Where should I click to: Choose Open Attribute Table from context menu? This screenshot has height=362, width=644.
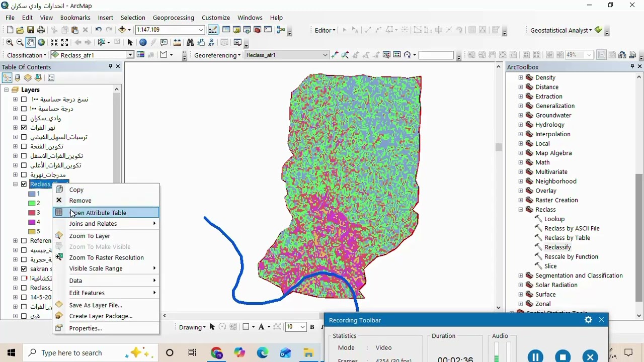(x=106, y=213)
